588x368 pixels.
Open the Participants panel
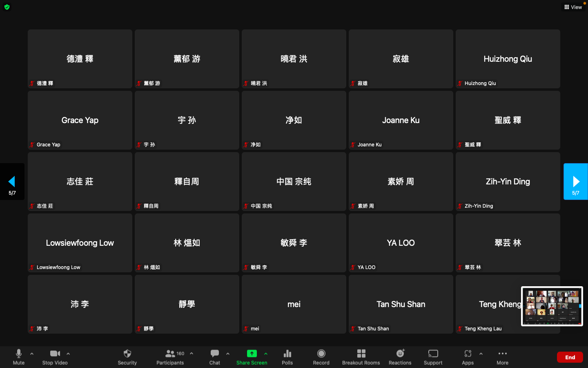tap(170, 357)
